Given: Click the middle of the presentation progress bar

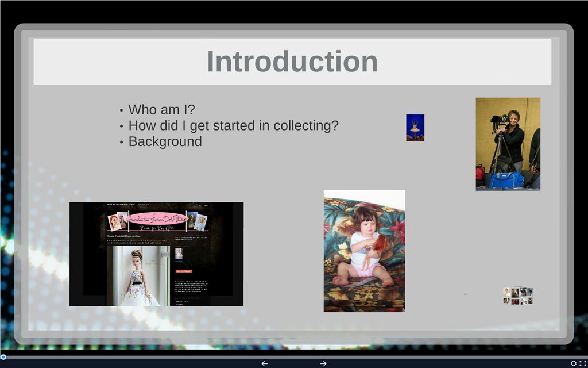Looking at the screenshot, I should 294,357.
